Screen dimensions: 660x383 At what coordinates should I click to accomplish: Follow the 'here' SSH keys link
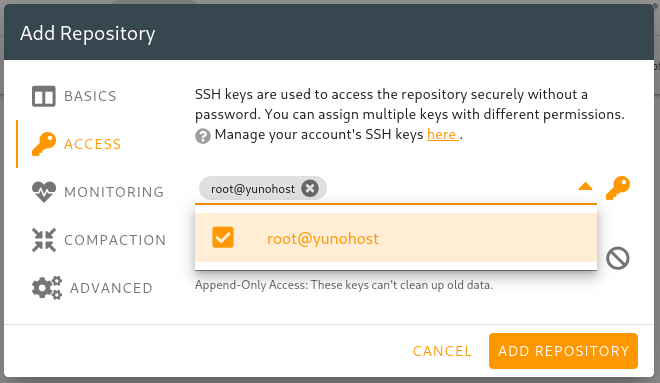(x=442, y=134)
